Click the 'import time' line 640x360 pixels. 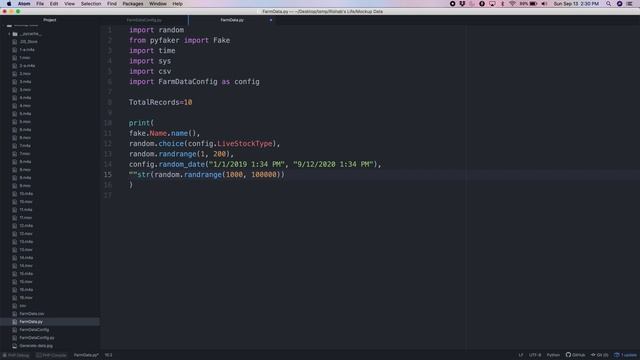click(152, 51)
